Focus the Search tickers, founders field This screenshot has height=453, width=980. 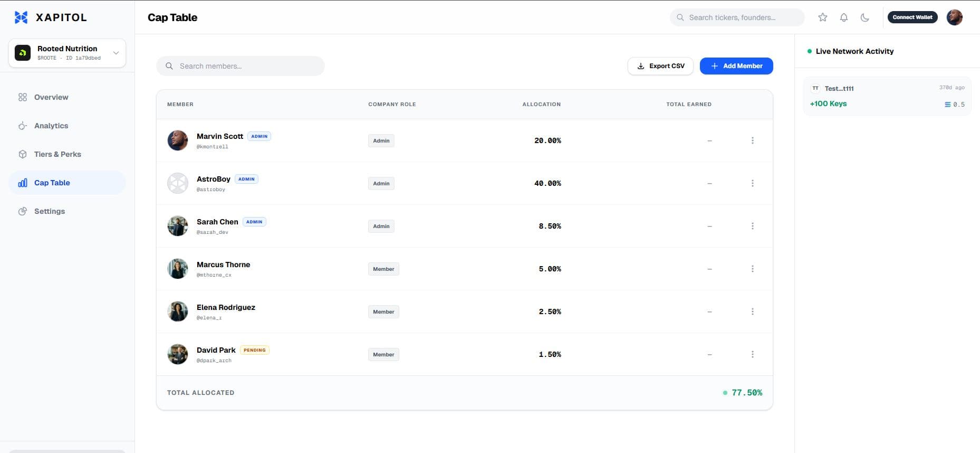coord(737,17)
